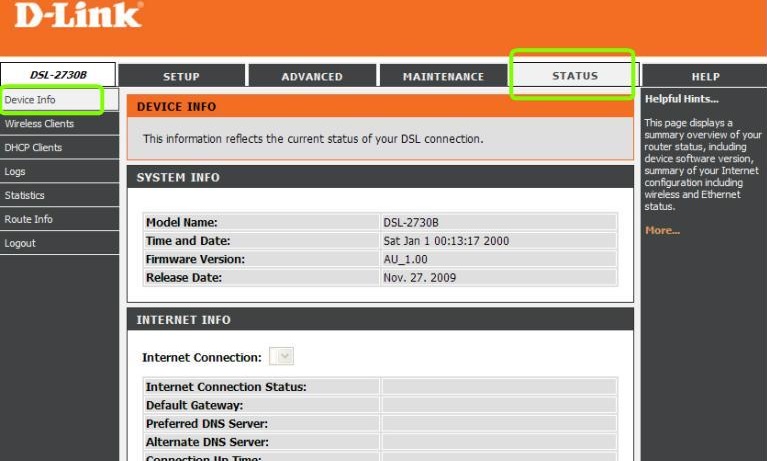767x461 pixels.
Task: Open the SETUP tab
Action: pyautogui.click(x=181, y=76)
